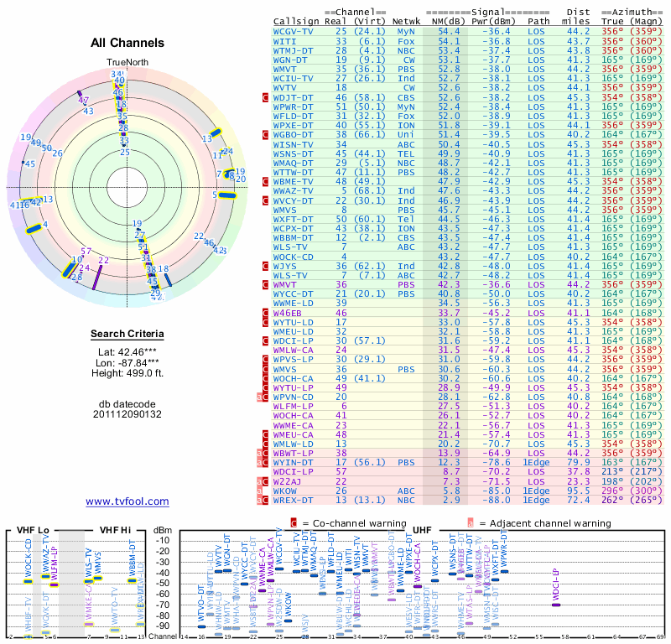
Task: Click the pink 'a' icon in the legend
Action: click(471, 523)
